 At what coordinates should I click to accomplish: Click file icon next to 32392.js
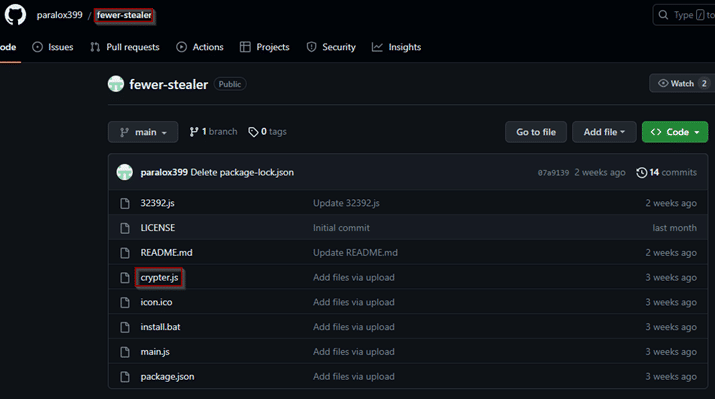click(x=124, y=203)
